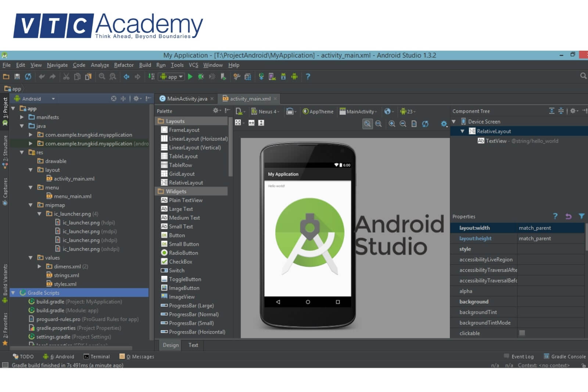Click the layout:width value field
The image size is (588, 392).
[550, 228]
